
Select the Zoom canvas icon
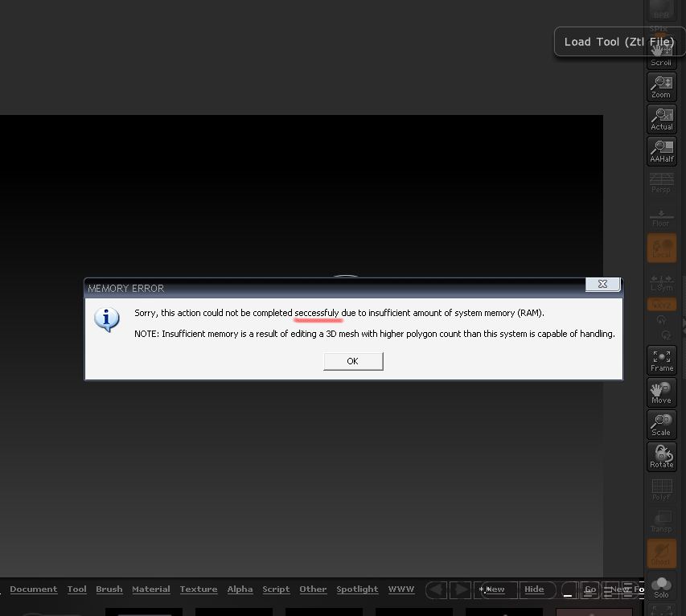662,87
